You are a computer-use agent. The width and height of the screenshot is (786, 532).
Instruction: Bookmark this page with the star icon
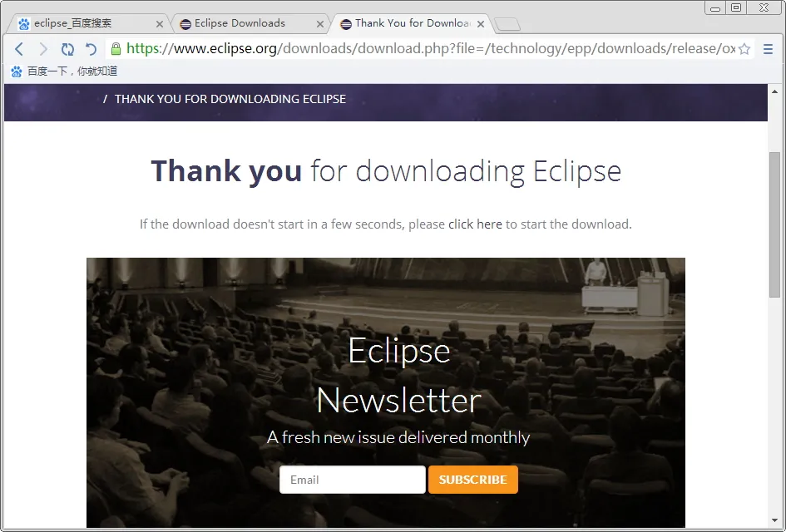(744, 49)
